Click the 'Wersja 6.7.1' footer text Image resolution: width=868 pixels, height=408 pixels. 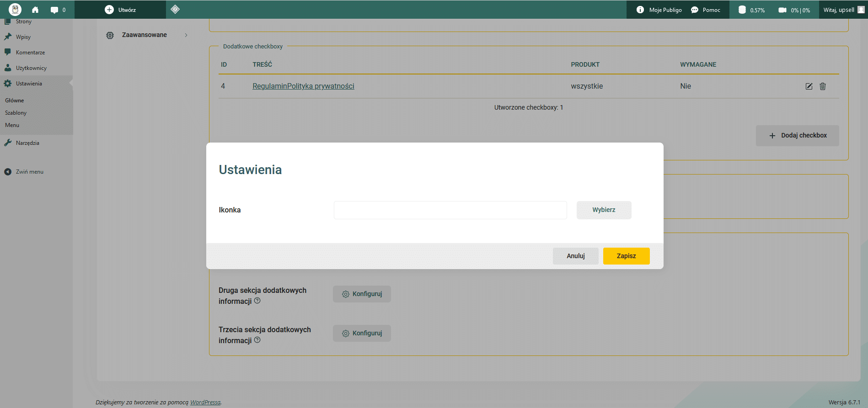click(845, 403)
